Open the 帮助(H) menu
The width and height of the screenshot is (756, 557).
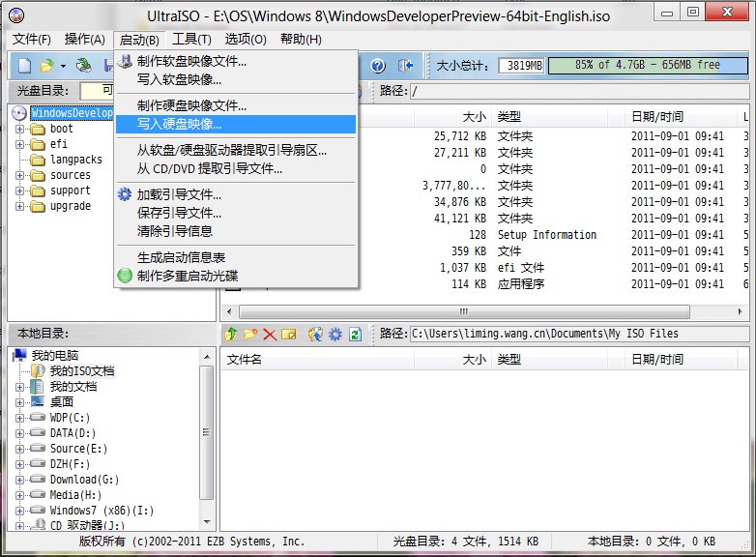pos(301,39)
